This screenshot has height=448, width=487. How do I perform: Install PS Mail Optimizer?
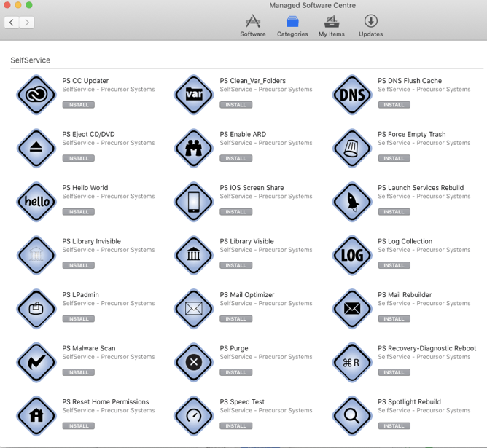click(235, 319)
